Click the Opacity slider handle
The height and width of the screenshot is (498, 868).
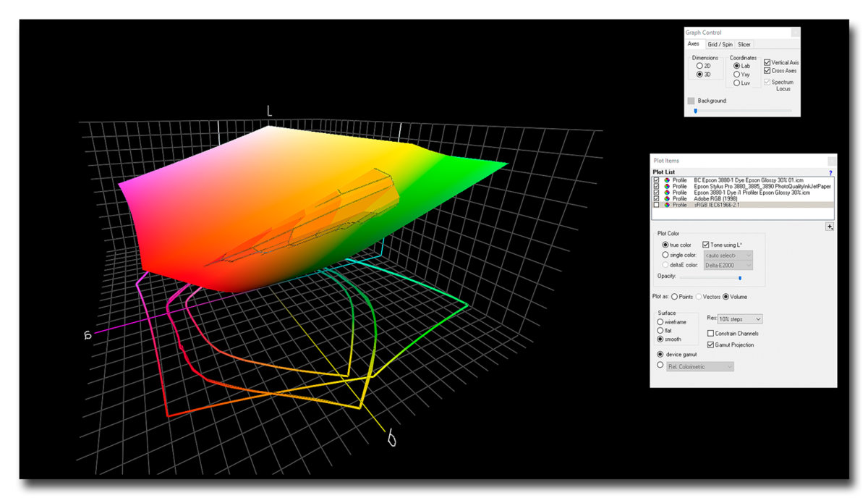[x=739, y=277]
